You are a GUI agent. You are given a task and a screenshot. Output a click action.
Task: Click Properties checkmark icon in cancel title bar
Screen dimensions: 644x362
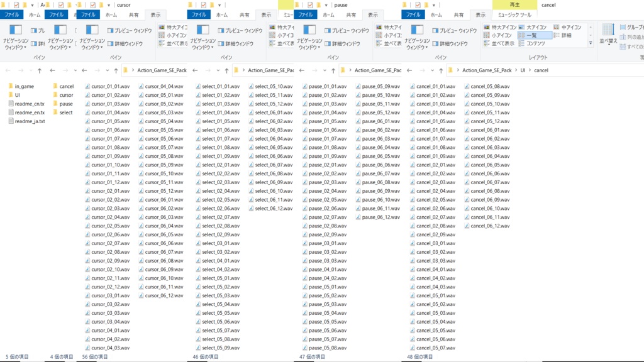point(418,5)
